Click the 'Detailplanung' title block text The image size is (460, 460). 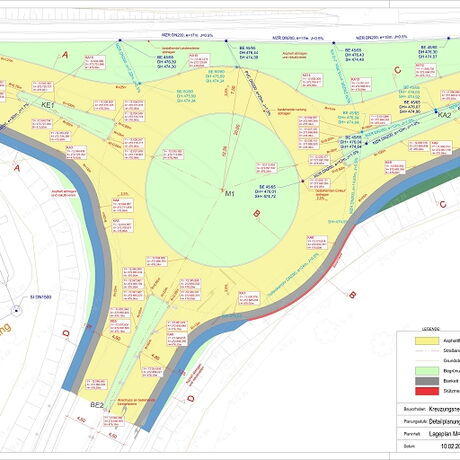tap(444, 421)
